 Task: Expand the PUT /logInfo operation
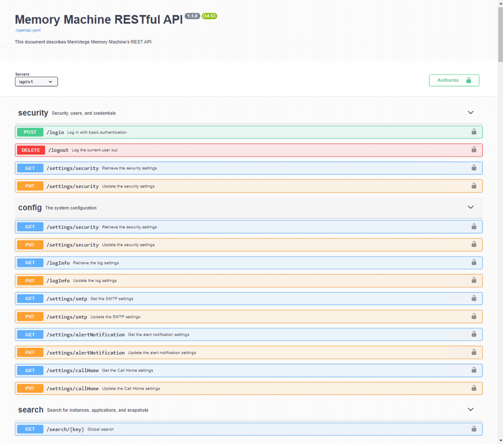tap(249, 280)
